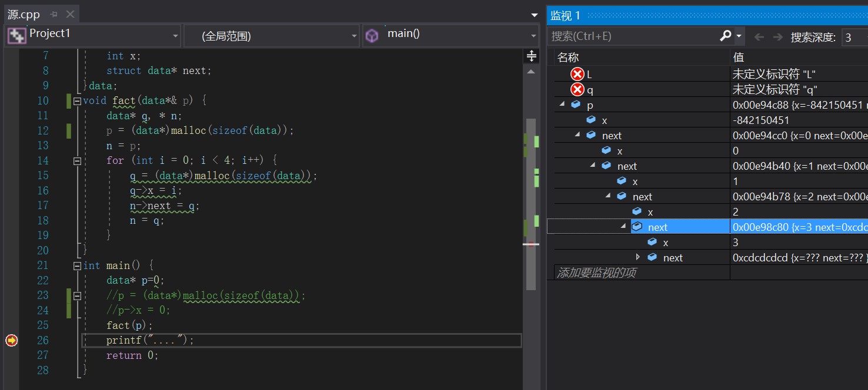Screen dimensions: 868x390
Task: Click the watch search field 搜索(Ctrl+E)
Action: pyautogui.click(x=632, y=36)
